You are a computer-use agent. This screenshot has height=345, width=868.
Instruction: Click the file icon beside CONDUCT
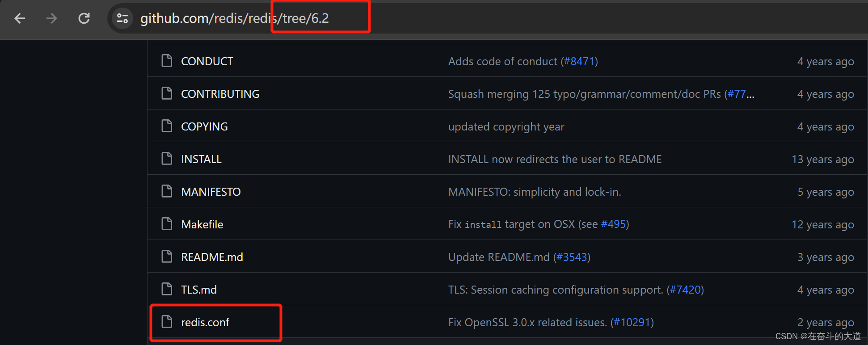[167, 61]
